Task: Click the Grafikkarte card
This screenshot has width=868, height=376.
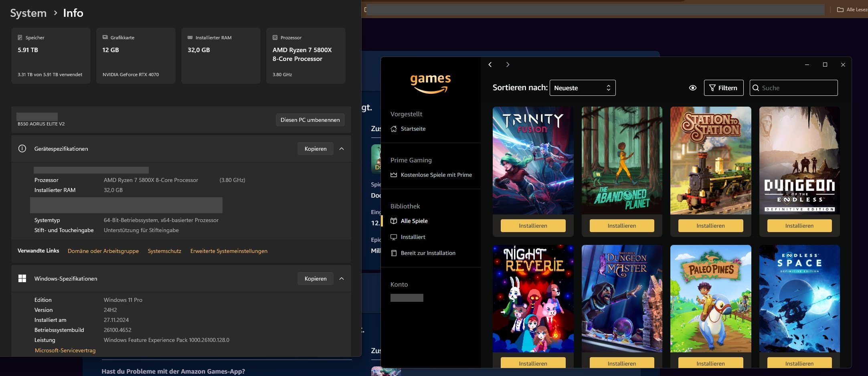Action: pyautogui.click(x=136, y=56)
